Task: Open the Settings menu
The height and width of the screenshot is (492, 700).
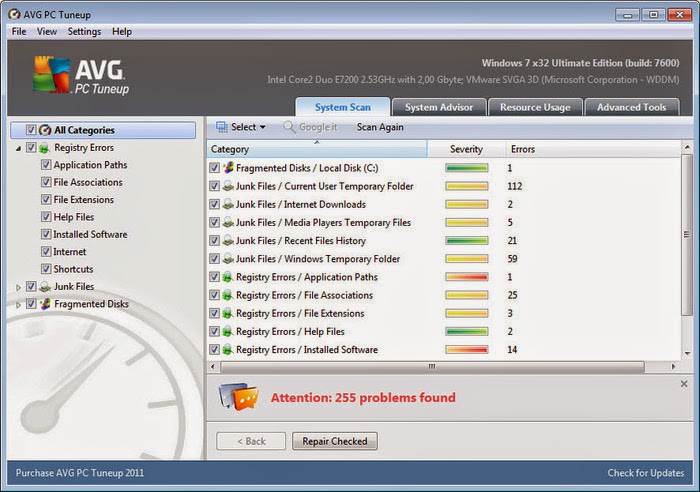Action: (x=84, y=32)
